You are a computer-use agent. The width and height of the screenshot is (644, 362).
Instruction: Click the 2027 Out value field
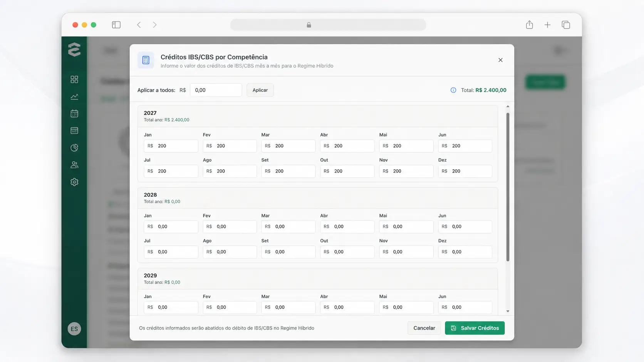347,171
